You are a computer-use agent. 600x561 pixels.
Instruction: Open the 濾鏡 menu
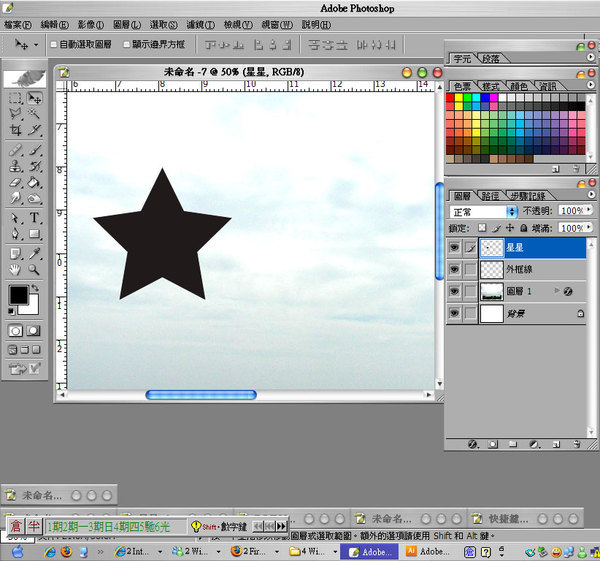200,24
